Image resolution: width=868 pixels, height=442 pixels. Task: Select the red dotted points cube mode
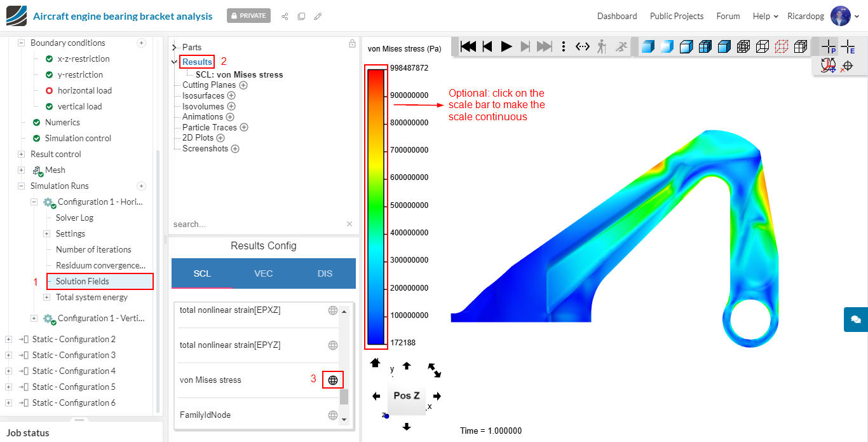coord(782,46)
